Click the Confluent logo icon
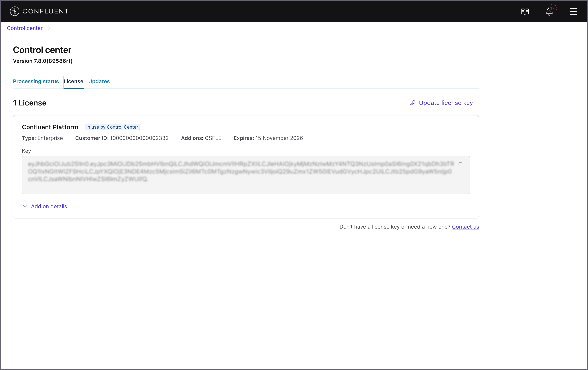The image size is (588, 370). pyautogui.click(x=14, y=11)
